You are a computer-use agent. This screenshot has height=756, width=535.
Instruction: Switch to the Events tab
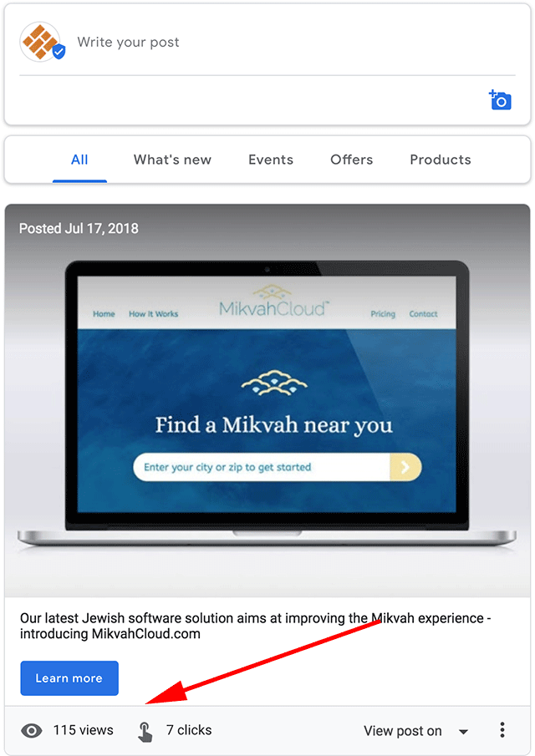pyautogui.click(x=271, y=160)
